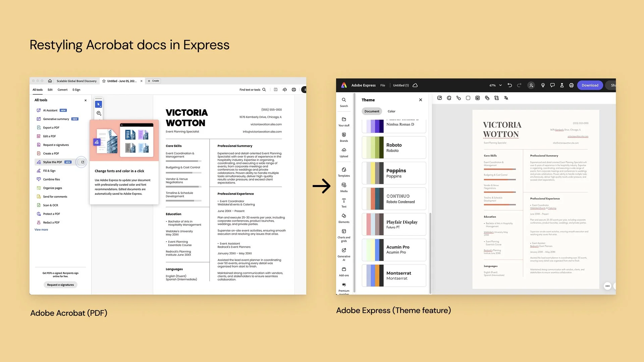Click Acrobat print icon
Viewport: 644px width, 362px height.
(x=294, y=89)
